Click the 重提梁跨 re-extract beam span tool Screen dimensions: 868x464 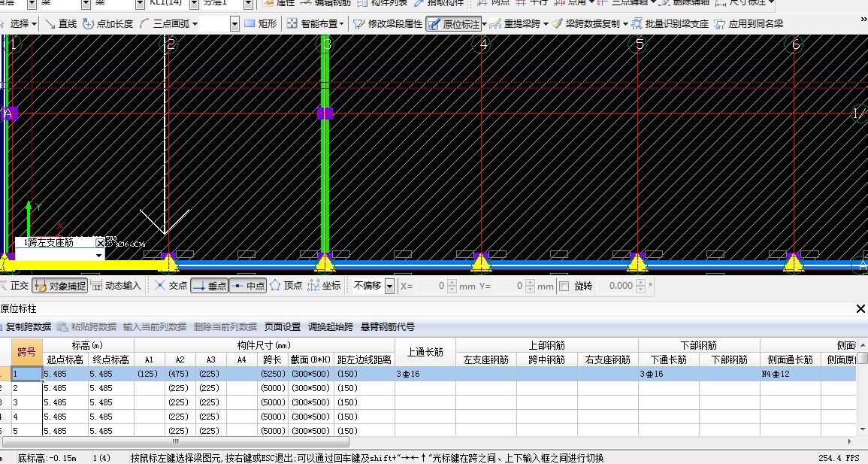point(516,24)
